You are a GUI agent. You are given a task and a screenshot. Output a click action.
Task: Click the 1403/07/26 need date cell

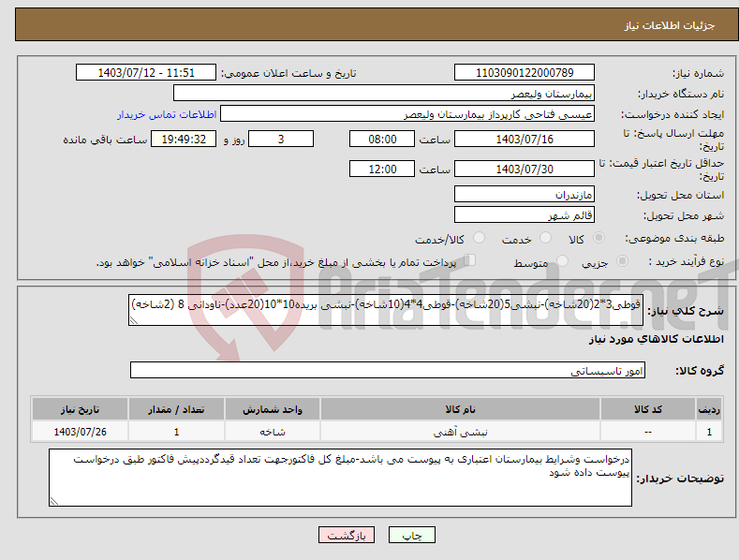click(x=80, y=432)
